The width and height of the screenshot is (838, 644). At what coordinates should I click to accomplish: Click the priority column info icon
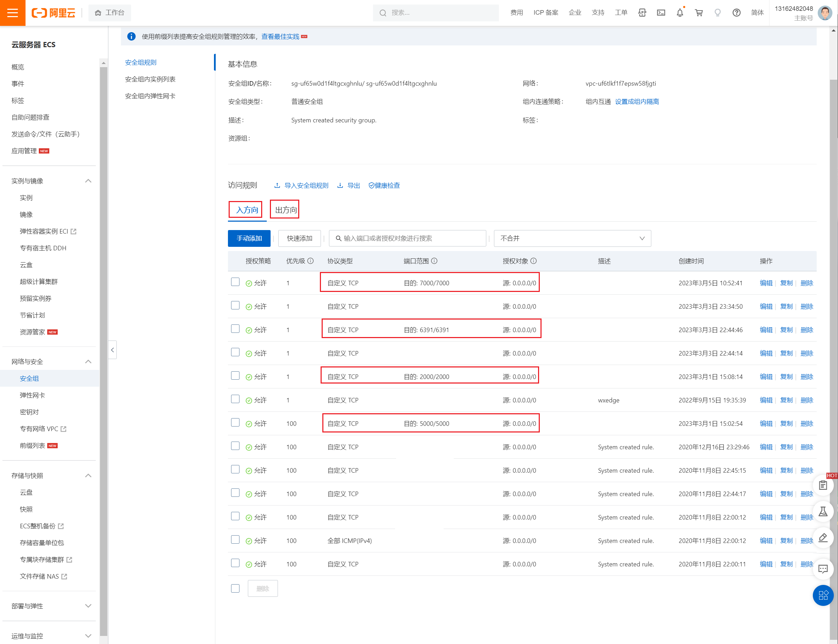click(x=310, y=261)
